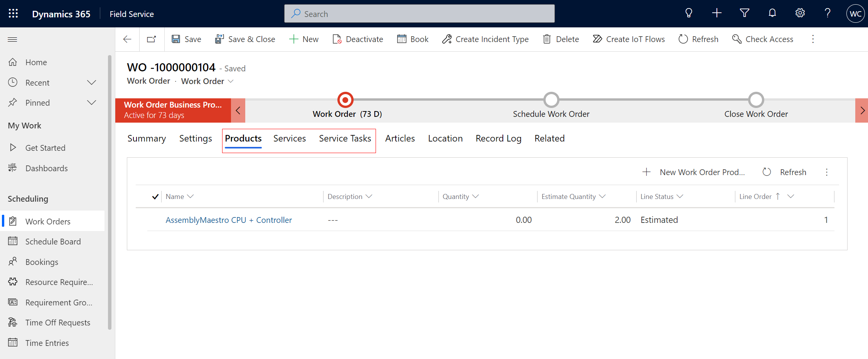The height and width of the screenshot is (359, 868).
Task: Switch to the Location tab
Action: coord(445,138)
